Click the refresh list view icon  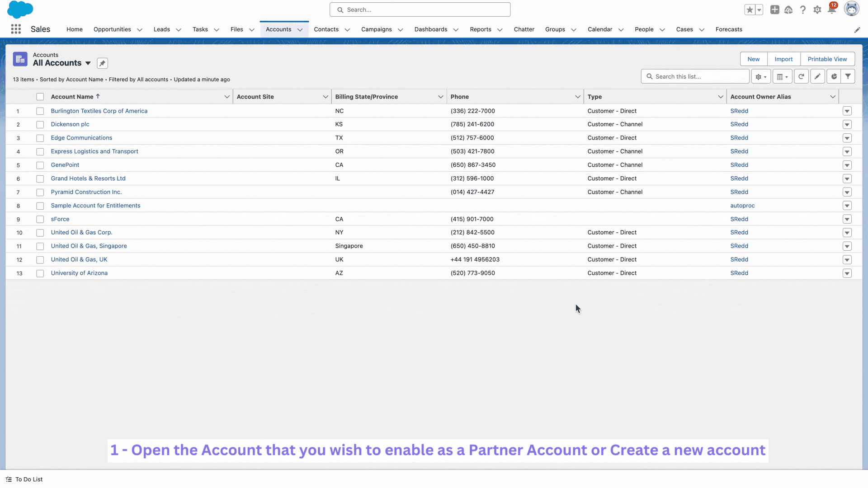tap(801, 76)
